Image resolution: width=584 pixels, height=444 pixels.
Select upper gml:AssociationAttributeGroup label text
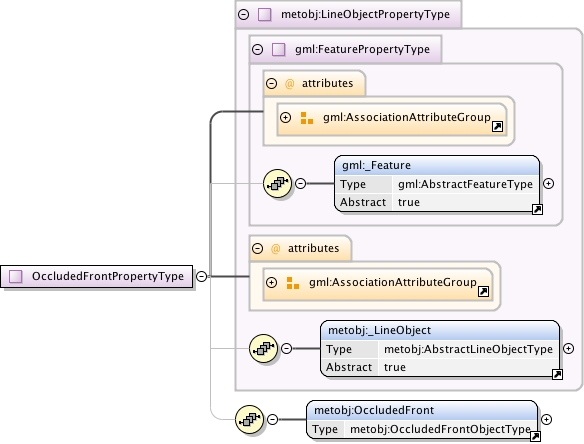[407, 117]
